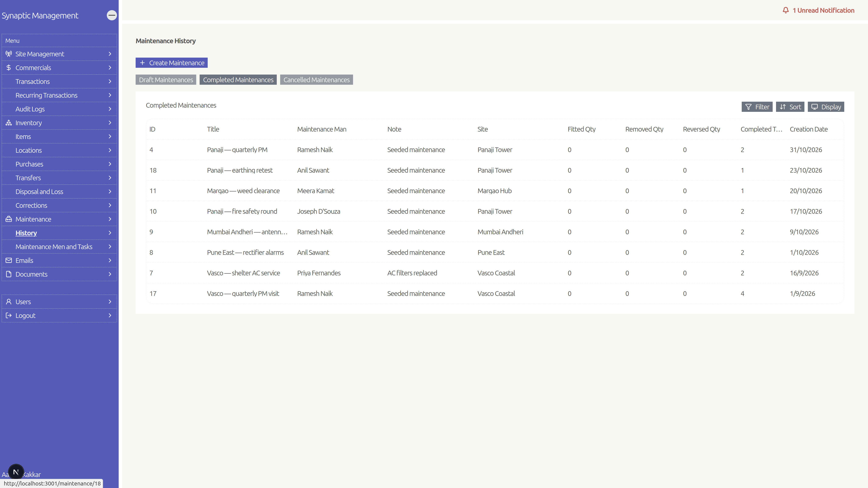Click the Logout arrow icon

(9, 316)
